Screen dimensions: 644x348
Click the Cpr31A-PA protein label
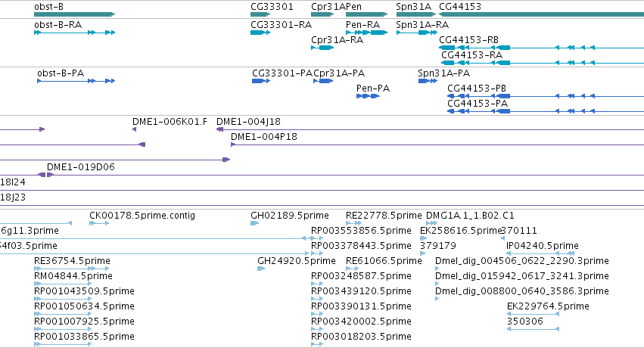[x=339, y=73]
